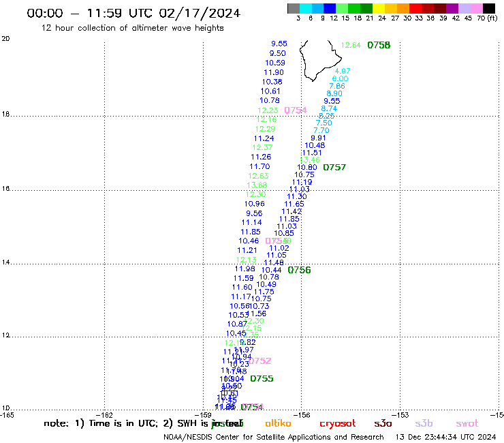
Task: Click the green 12.16 wave height value
Action: 266,119
